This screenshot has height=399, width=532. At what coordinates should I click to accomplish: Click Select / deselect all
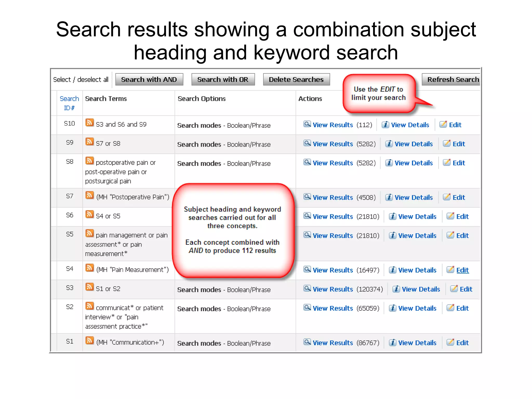(x=81, y=79)
